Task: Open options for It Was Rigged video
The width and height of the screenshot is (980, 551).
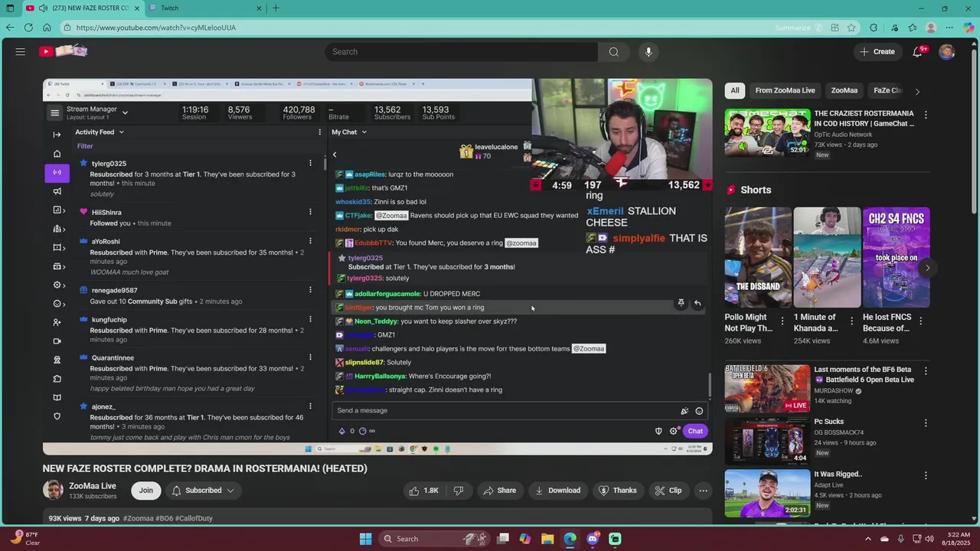Action: pos(926,475)
